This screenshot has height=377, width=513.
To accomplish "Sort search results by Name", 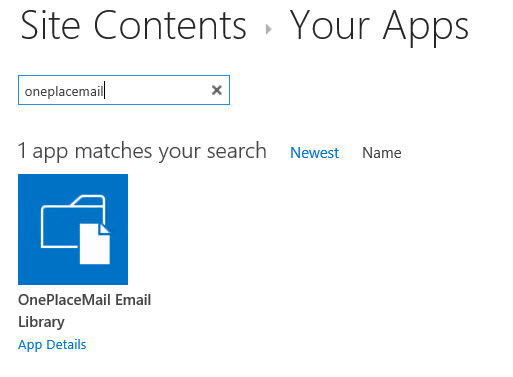I will pyautogui.click(x=382, y=153).
